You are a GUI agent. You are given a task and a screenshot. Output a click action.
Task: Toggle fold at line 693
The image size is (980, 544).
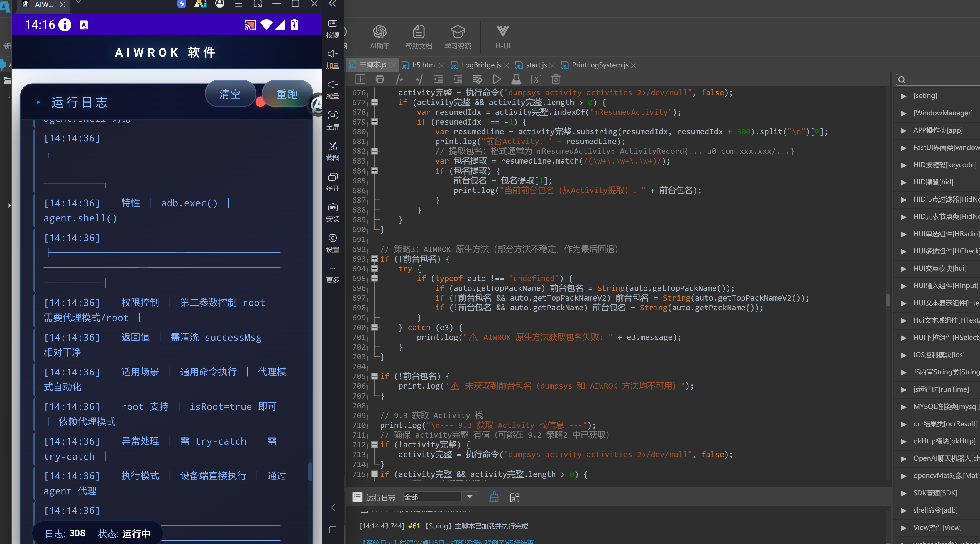pyautogui.click(x=374, y=259)
